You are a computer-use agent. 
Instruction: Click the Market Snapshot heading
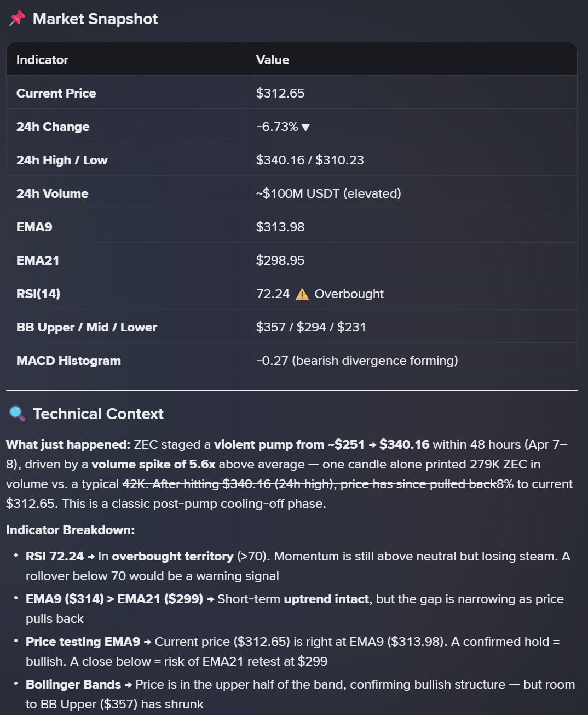95,19
